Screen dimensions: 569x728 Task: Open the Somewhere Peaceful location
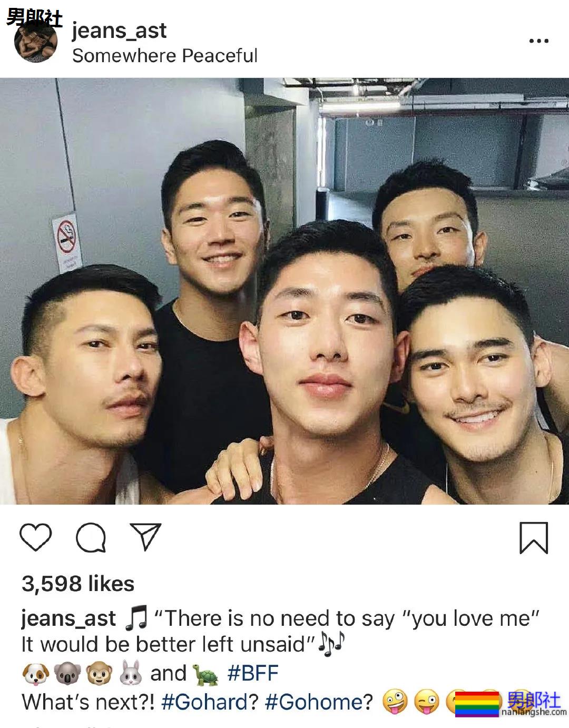[165, 55]
